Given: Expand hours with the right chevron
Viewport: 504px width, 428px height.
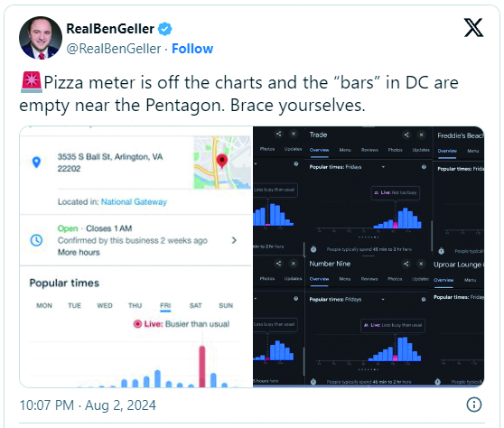Looking at the screenshot, I should 234,240.
